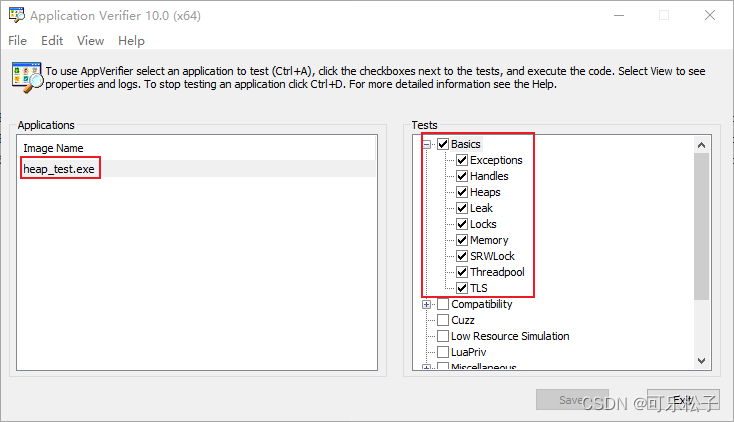Click the Tests list scrollbar thumb
The image size is (734, 422).
pyautogui.click(x=701, y=226)
